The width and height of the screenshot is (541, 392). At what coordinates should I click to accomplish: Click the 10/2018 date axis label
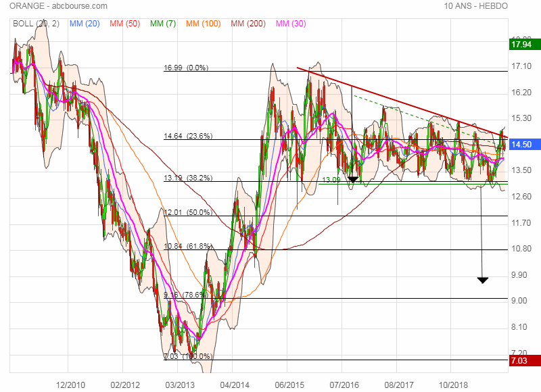[453, 385]
